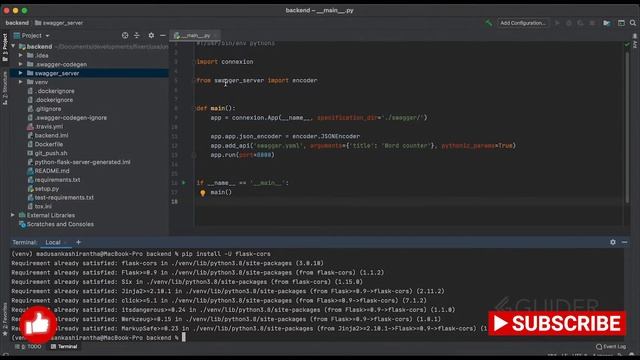
Task: Click Add Configuration button
Action: coord(523,23)
